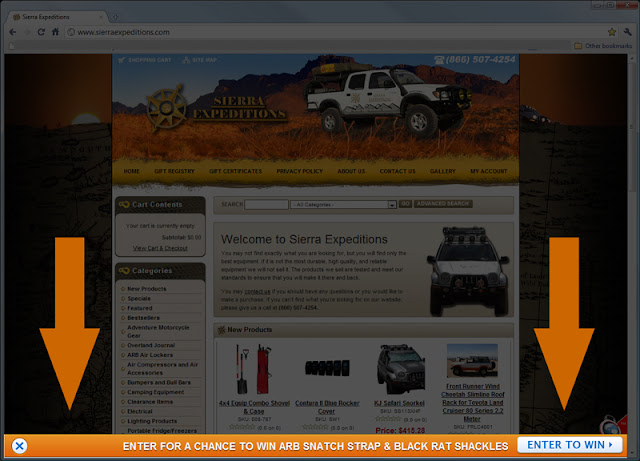The image size is (640, 461).
Task: Open Air Compressors and Air Accessories category
Action: coord(162,368)
